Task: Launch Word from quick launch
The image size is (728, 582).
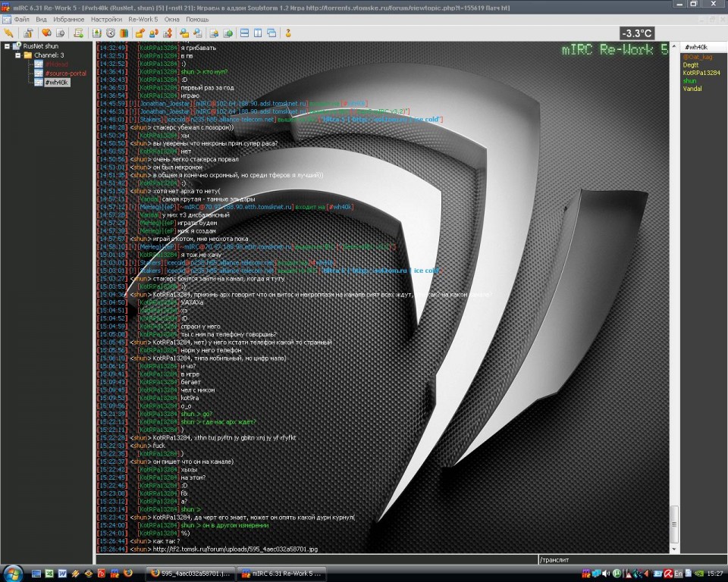Action: click(62, 574)
